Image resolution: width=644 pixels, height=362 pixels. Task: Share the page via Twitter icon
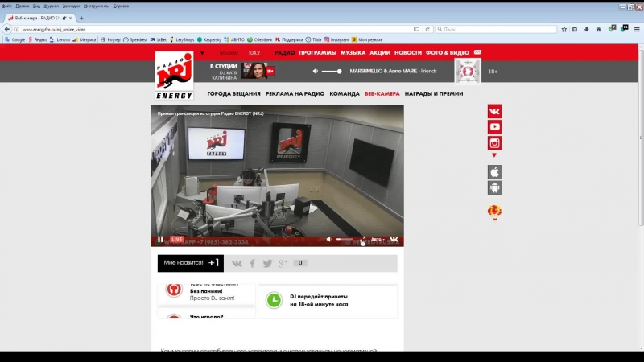point(267,264)
